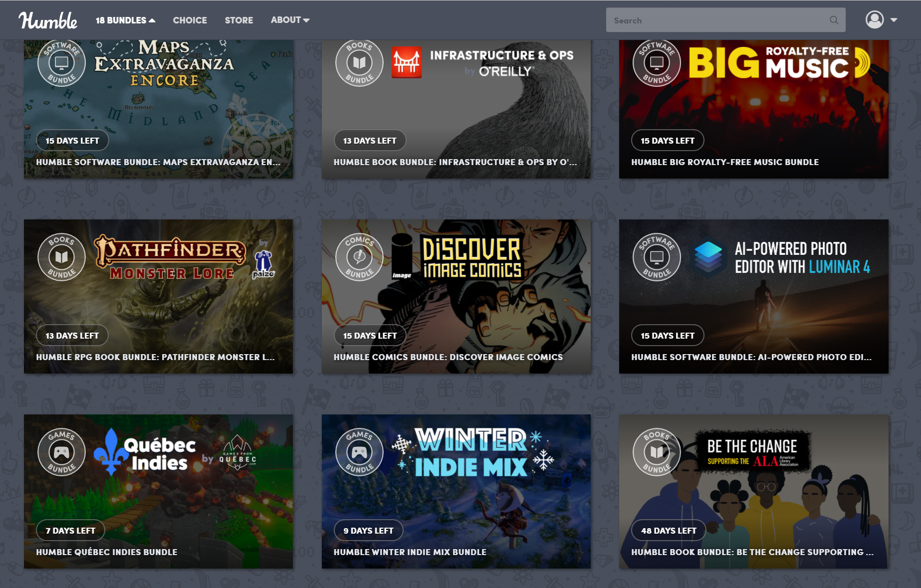Collapse the 18 Bundles dropdown menu

(126, 20)
